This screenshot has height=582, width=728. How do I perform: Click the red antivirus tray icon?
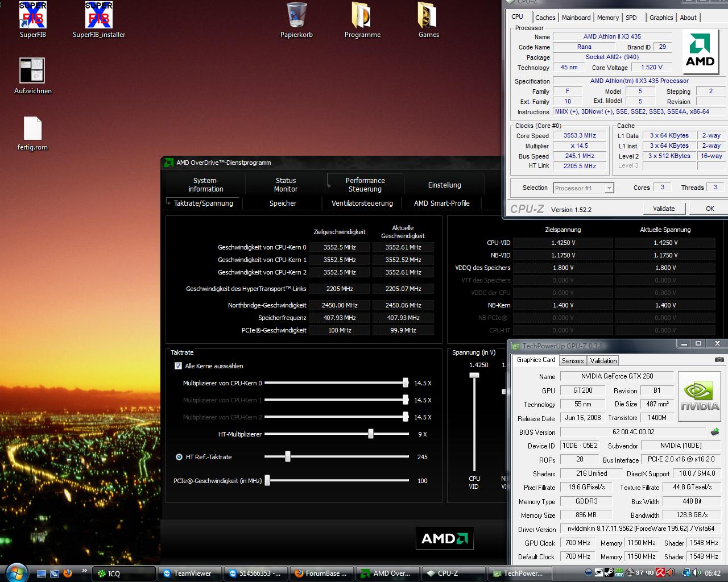[661, 573]
